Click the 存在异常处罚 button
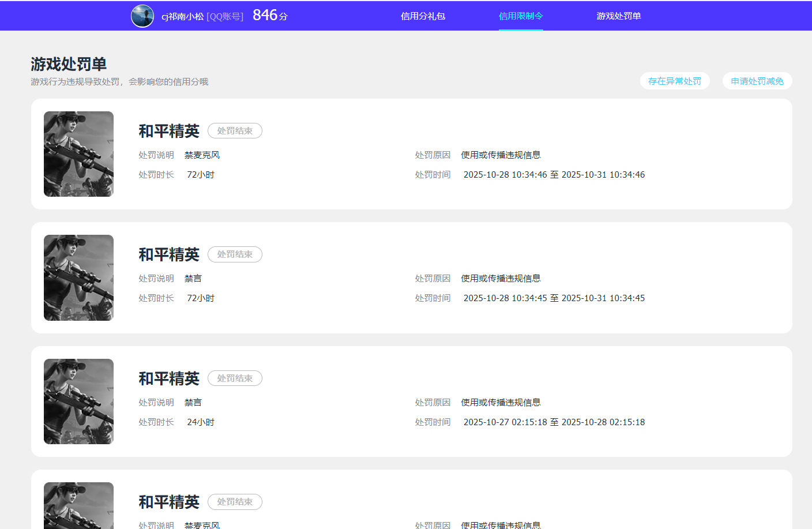The width and height of the screenshot is (812, 529). [x=675, y=81]
